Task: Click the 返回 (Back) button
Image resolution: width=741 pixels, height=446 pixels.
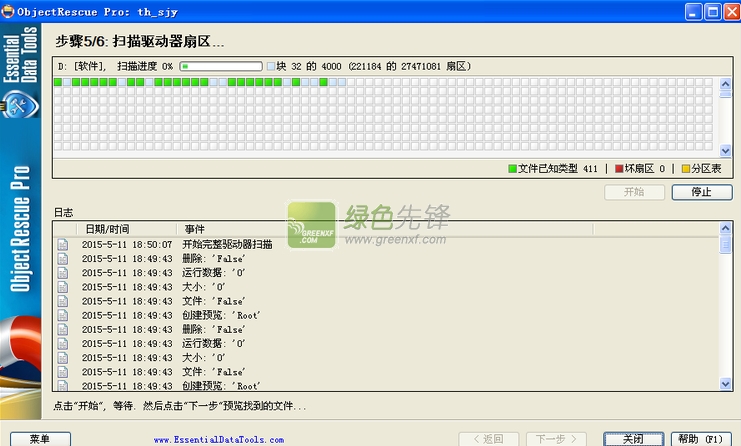Action: (x=489, y=439)
